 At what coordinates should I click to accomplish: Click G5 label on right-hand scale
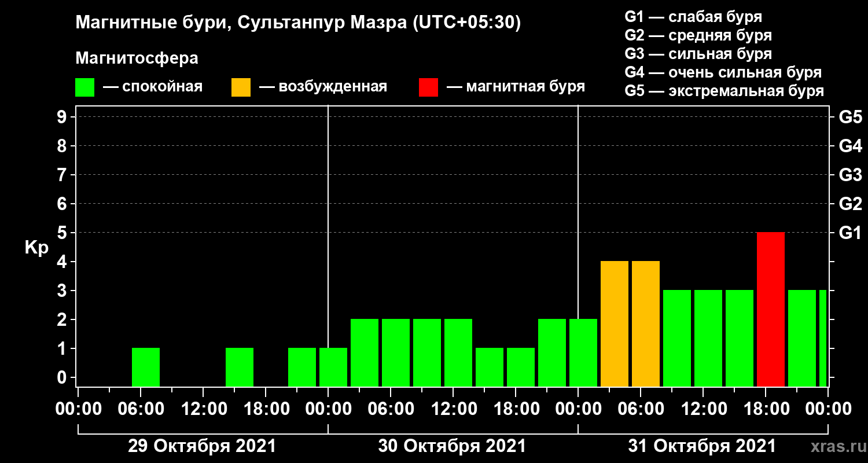click(850, 117)
